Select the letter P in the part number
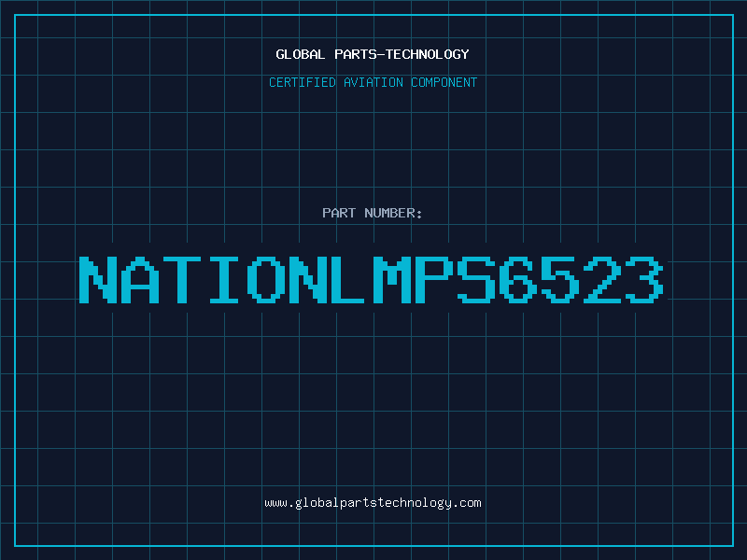The height and width of the screenshot is (560, 747). pos(433,279)
